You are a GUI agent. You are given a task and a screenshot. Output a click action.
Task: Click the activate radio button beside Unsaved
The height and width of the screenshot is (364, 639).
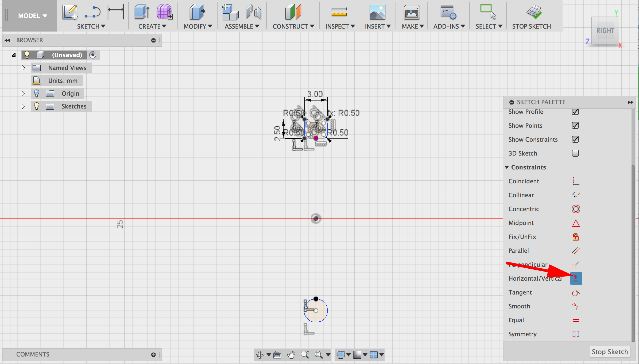tap(93, 55)
